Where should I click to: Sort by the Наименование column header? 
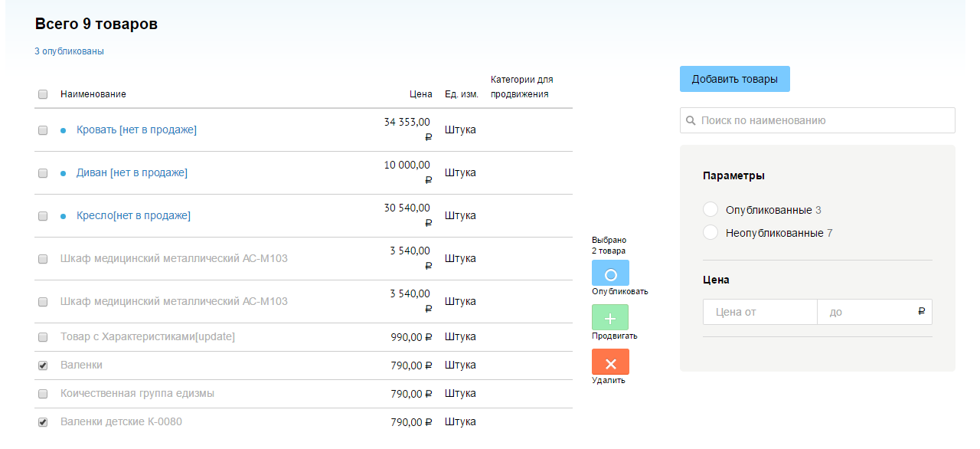pyautogui.click(x=93, y=94)
